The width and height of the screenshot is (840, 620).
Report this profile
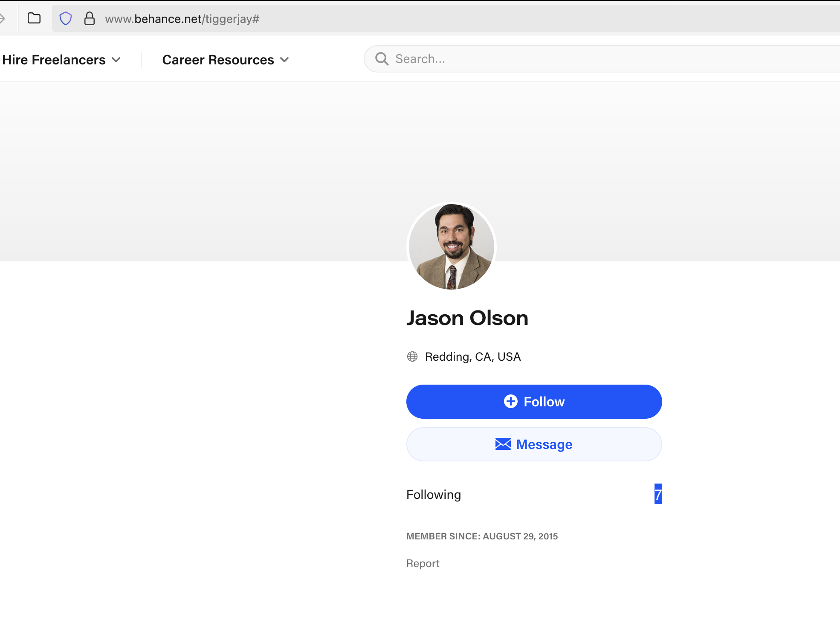423,563
